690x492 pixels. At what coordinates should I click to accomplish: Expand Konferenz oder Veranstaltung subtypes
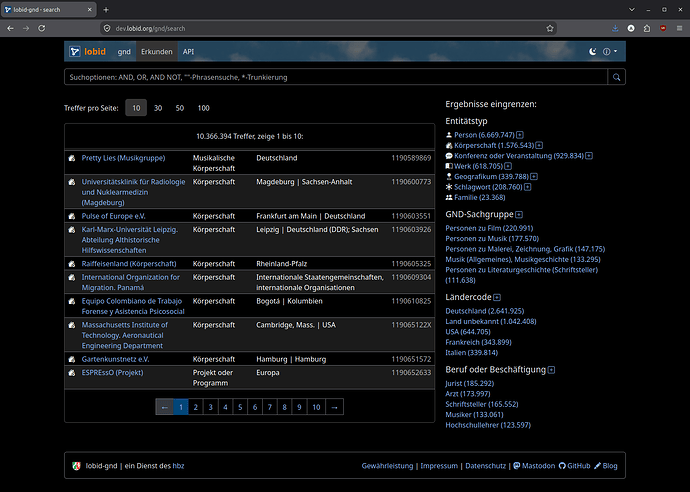coord(589,156)
